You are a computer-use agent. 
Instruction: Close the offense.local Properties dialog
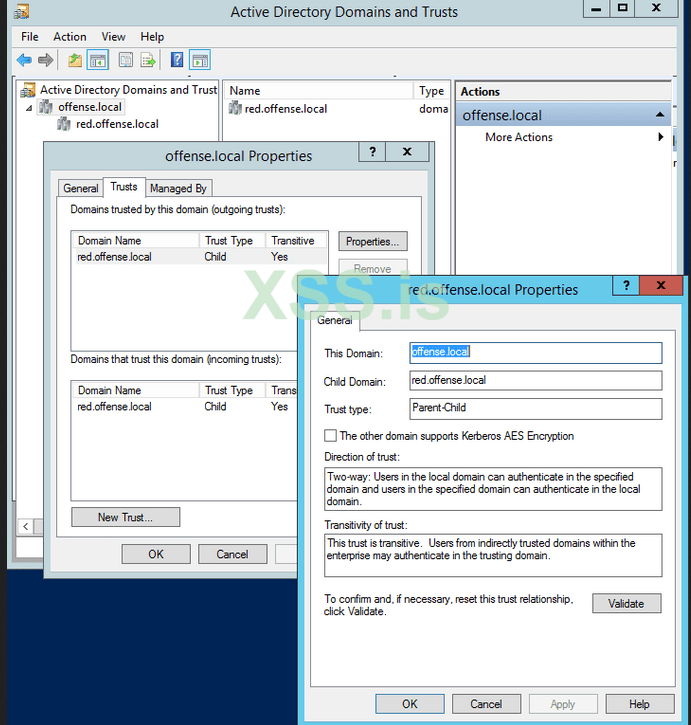[x=407, y=152]
